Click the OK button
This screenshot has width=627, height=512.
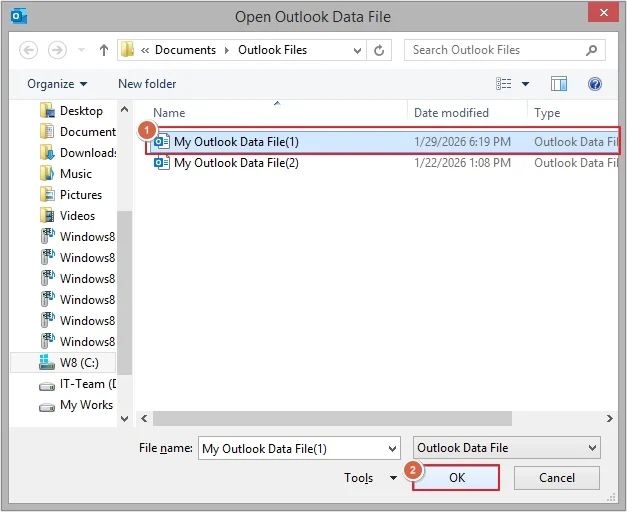pos(456,478)
